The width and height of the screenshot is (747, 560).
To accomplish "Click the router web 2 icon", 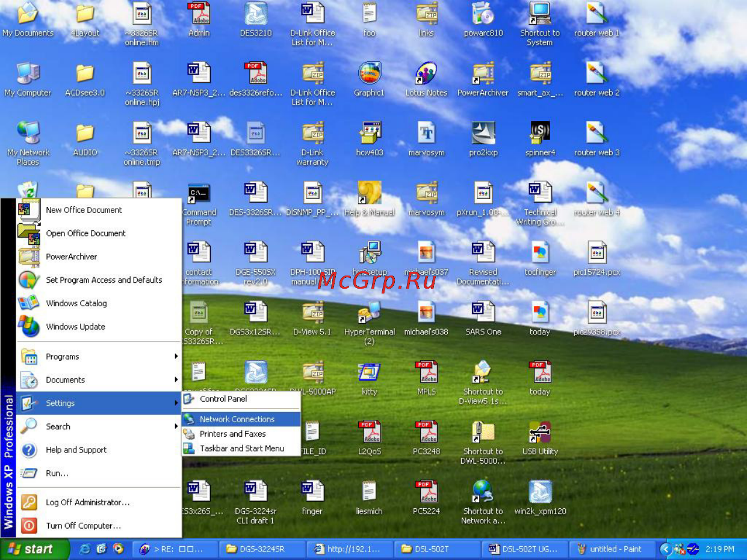I will click(597, 73).
